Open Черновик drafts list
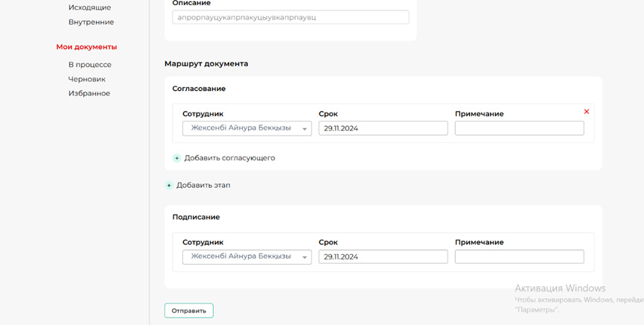 (x=86, y=79)
